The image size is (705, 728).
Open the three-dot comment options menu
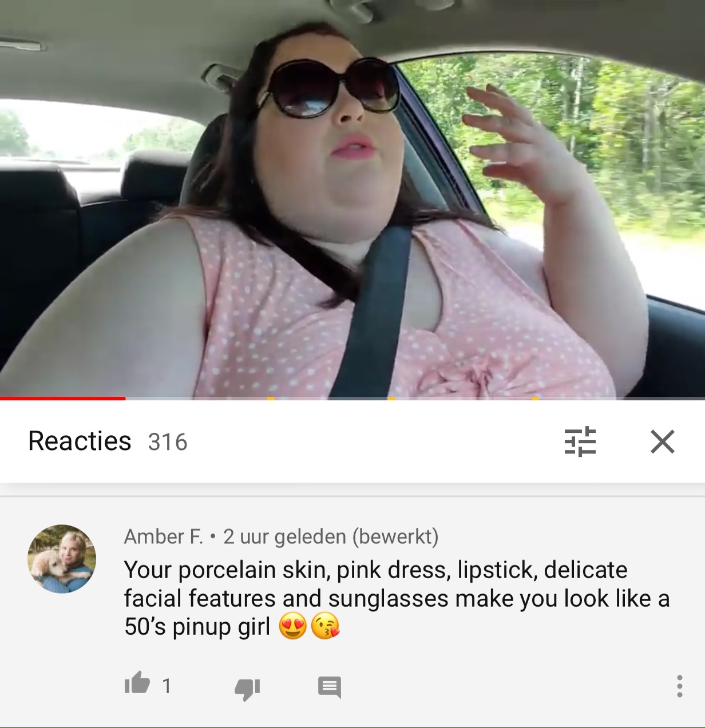(x=679, y=686)
